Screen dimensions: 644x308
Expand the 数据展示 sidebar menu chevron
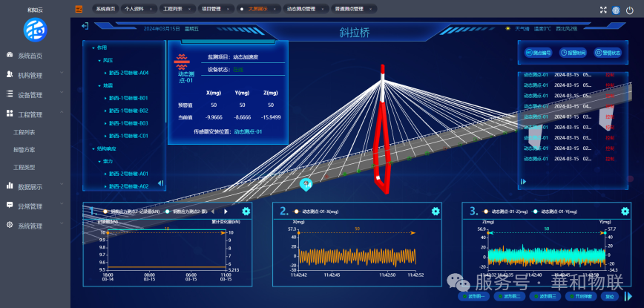pyautogui.click(x=62, y=184)
